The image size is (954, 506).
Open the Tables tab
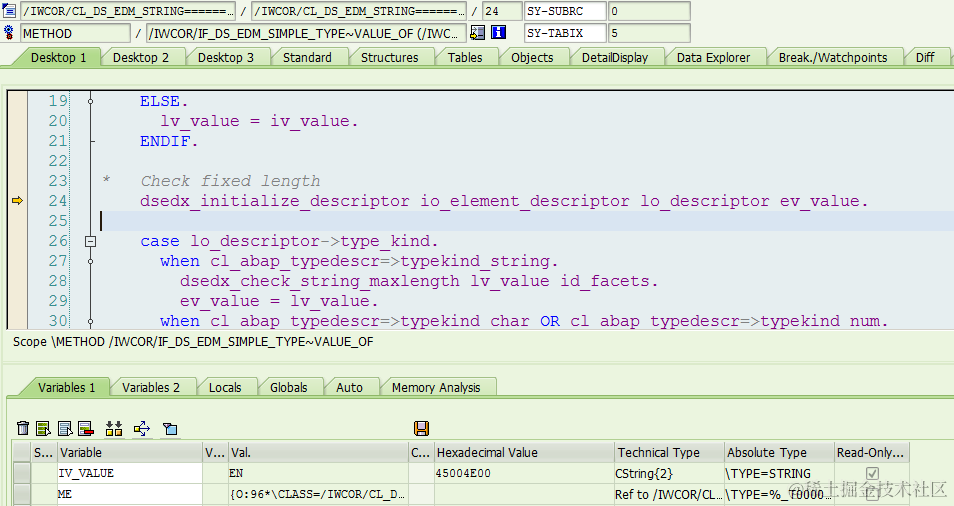pos(465,58)
